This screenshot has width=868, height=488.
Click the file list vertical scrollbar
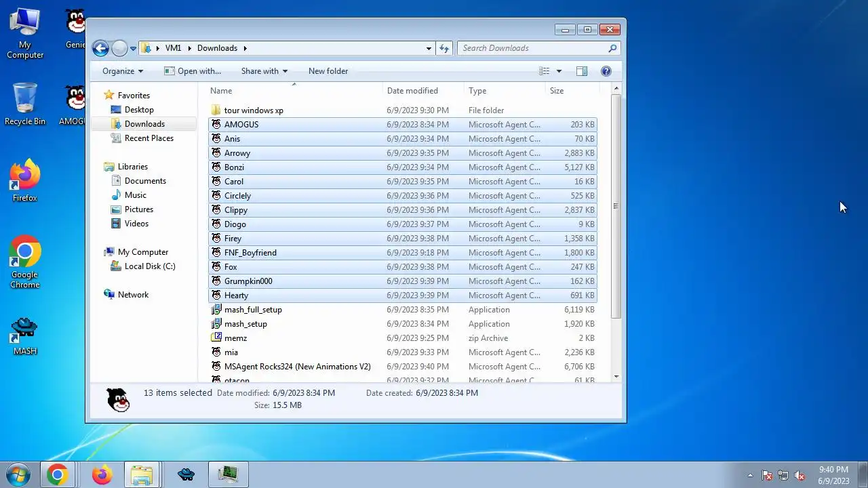click(616, 206)
